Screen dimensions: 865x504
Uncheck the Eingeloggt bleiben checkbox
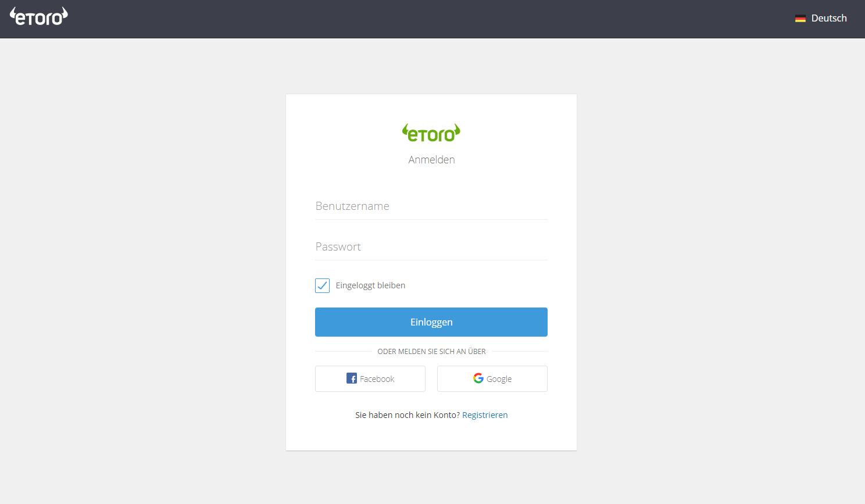point(322,285)
